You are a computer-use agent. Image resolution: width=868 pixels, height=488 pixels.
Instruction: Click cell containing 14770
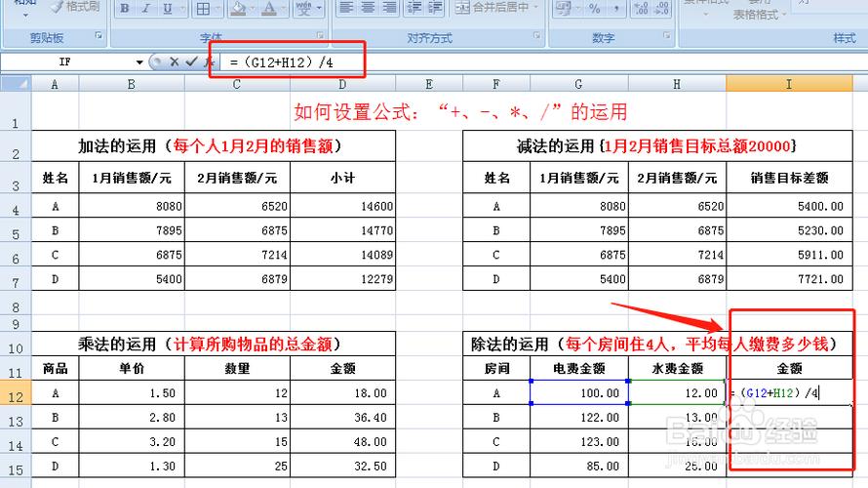pos(342,230)
